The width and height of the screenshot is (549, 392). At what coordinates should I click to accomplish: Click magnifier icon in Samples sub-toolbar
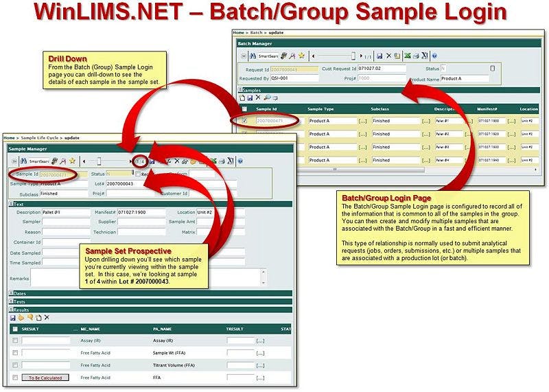[267, 97]
